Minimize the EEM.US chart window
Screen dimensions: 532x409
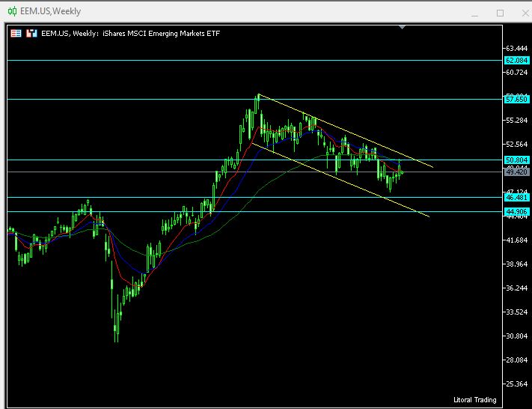coord(474,12)
